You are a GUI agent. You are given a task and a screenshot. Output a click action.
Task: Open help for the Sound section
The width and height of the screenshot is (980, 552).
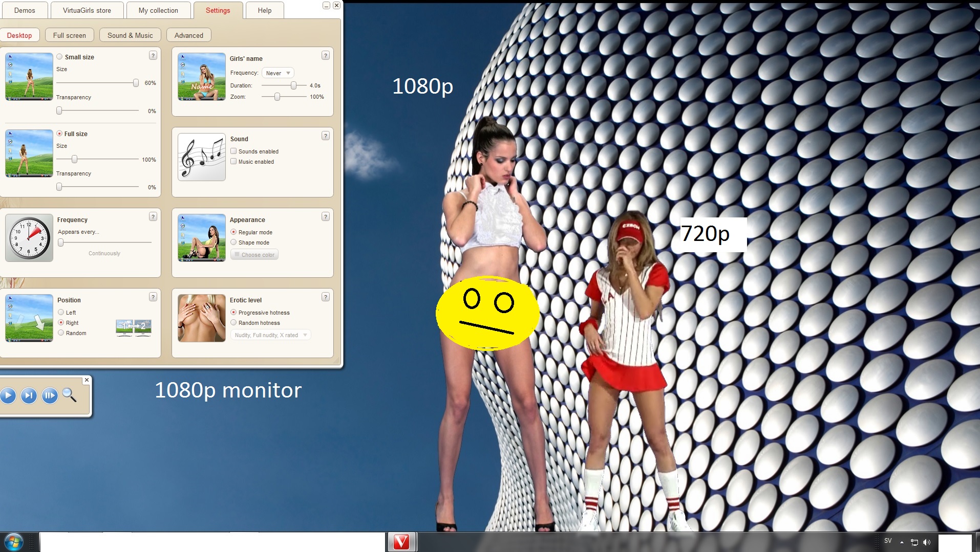(x=325, y=136)
